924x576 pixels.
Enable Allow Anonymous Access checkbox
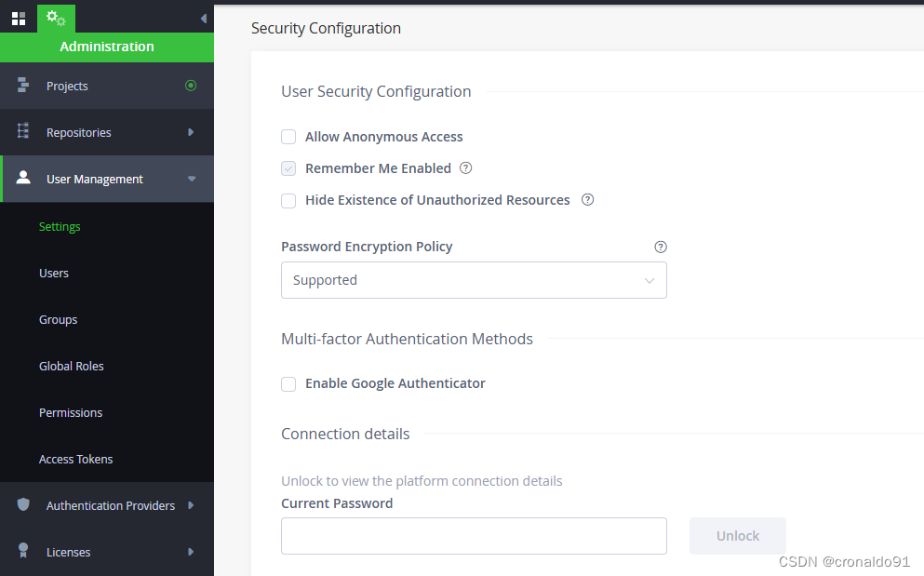[288, 137]
